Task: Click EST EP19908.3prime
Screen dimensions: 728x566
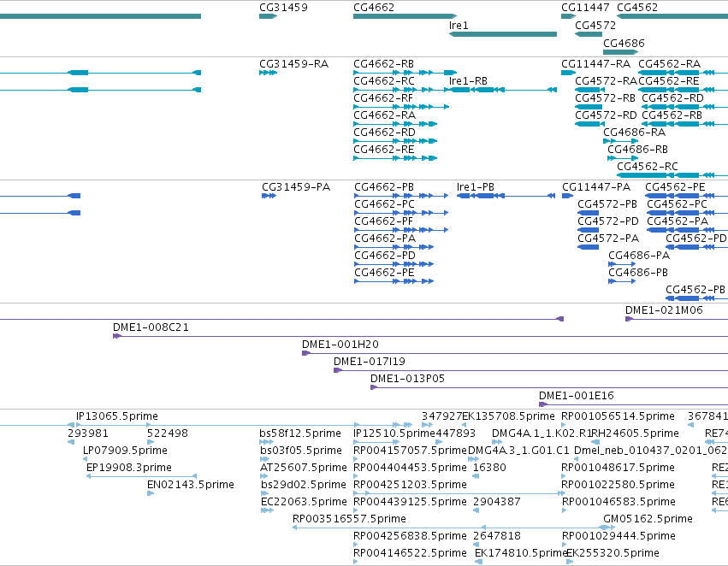Action: click(142, 476)
